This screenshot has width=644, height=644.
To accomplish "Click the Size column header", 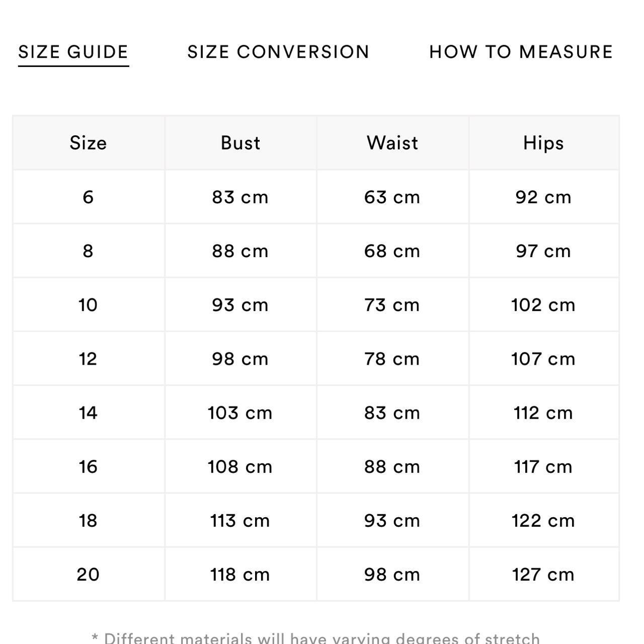I will tap(88, 143).
